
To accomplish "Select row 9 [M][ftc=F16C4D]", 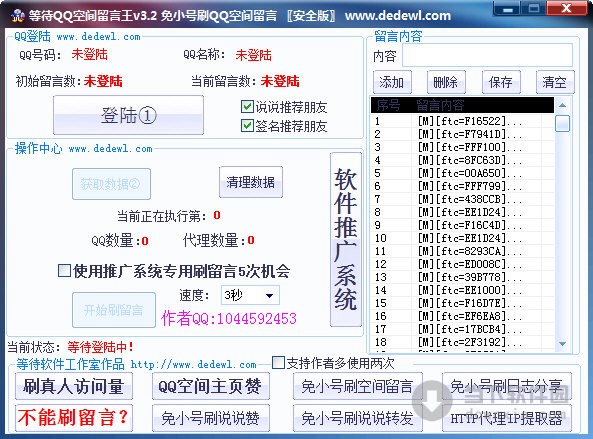I will click(462, 225).
